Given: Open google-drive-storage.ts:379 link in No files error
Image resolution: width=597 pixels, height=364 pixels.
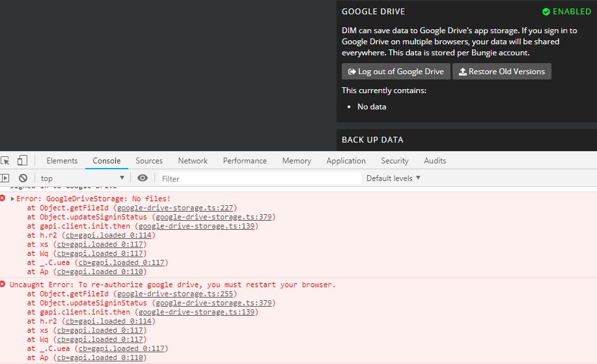Looking at the screenshot, I should 214,217.
